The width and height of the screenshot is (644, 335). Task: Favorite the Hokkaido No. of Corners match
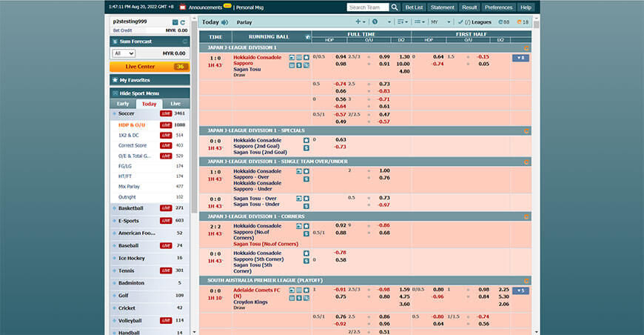[306, 226]
